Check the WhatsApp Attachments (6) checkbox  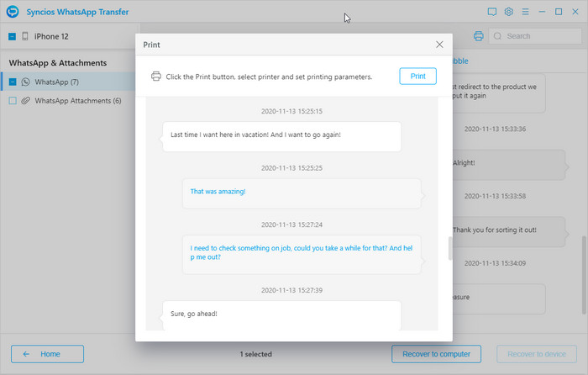(13, 101)
